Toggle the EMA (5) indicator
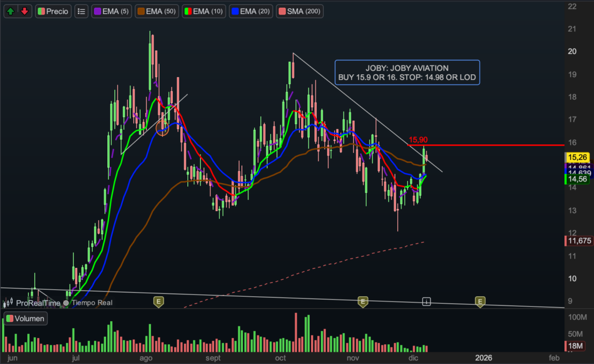Screen dimensions: 594x364 pos(111,11)
